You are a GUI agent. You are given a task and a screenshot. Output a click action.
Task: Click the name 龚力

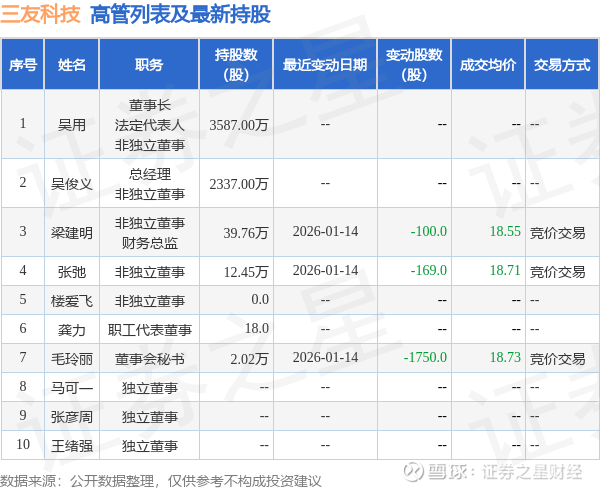[x=72, y=330]
